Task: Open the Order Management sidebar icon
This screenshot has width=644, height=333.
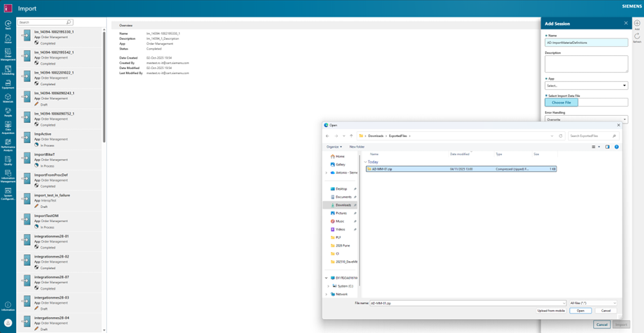Action: 8,54
